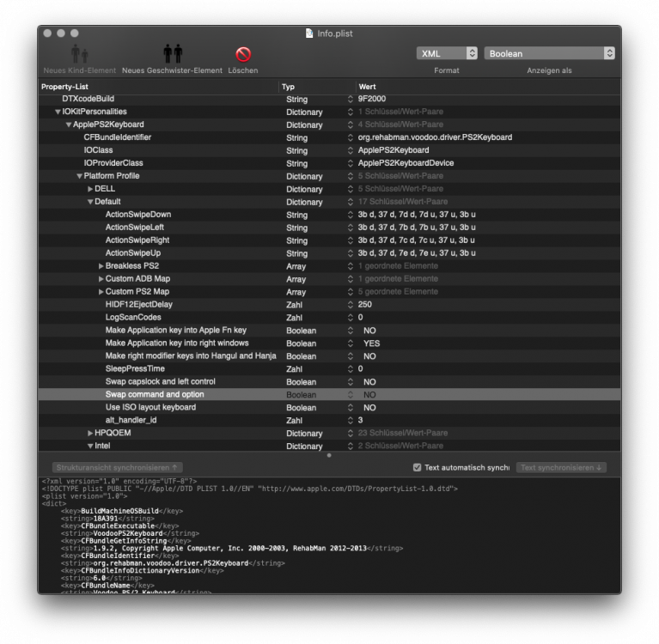Expand the DELL dictionary

[x=90, y=189]
